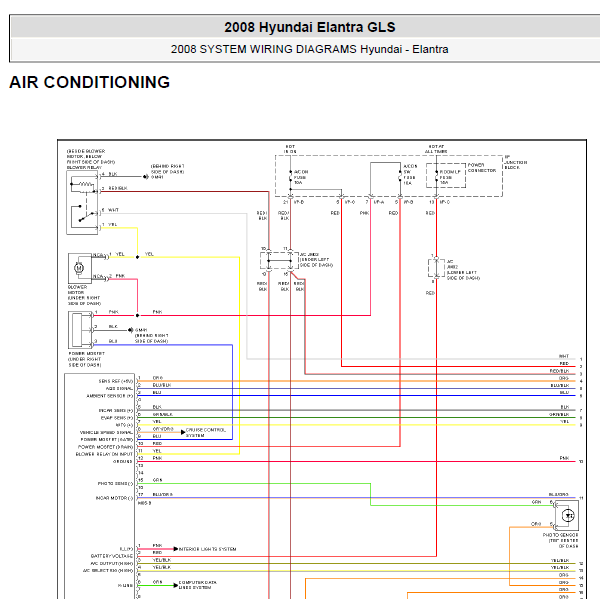Click the "SENS REF (+5V)" pin label
600x599 pixels.
point(116,381)
